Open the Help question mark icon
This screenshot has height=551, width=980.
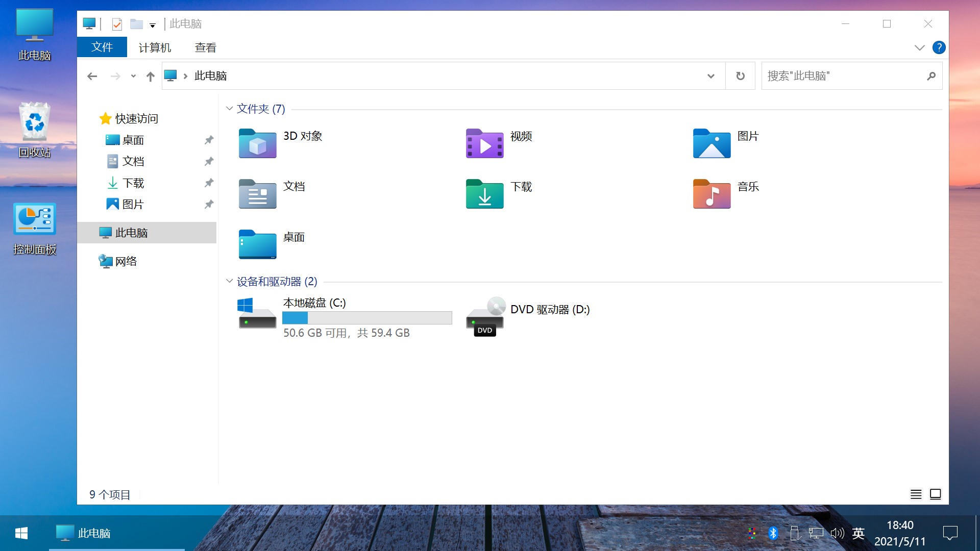tap(939, 47)
